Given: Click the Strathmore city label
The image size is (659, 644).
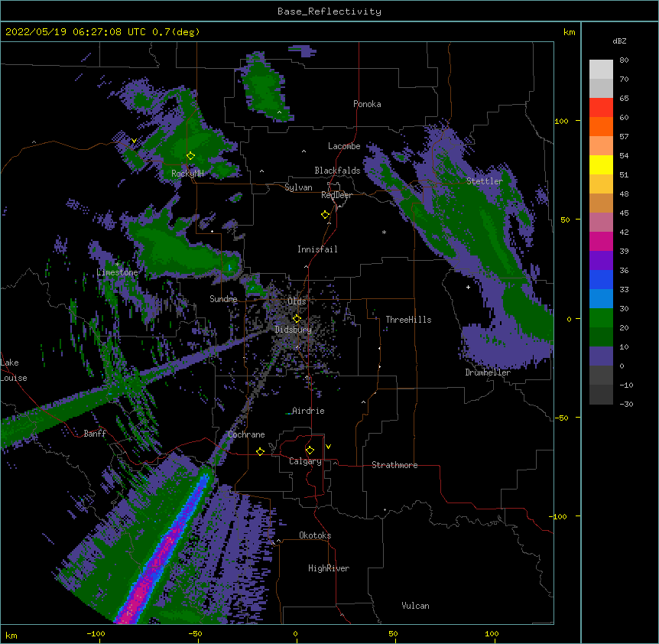Looking at the screenshot, I should (x=394, y=465).
